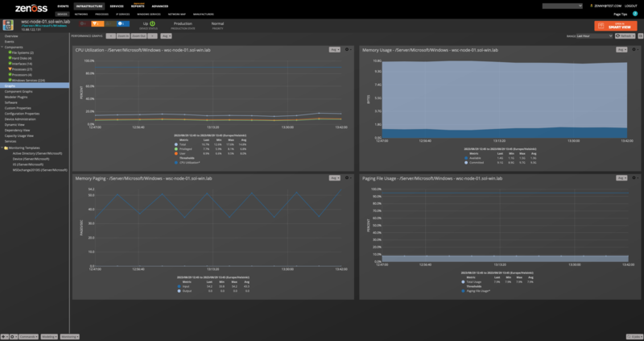
Task: Open the Monitoring menu at the bottom
Action: 70,336
